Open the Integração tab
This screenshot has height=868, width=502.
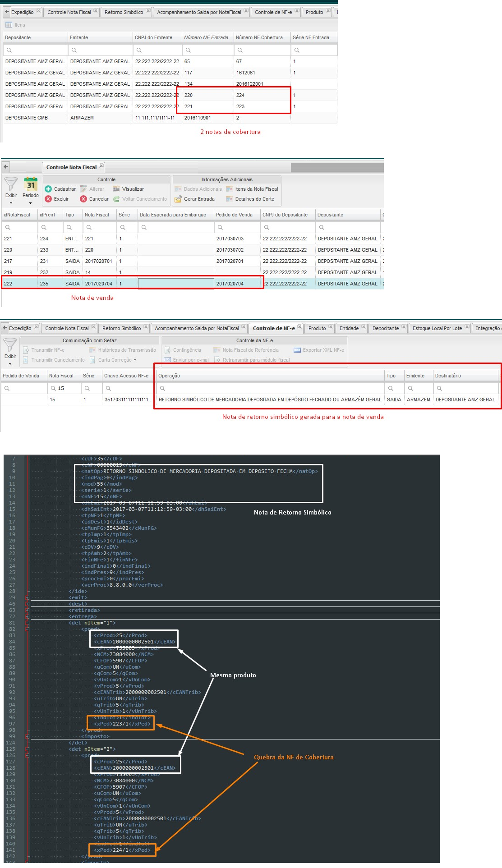(x=488, y=328)
